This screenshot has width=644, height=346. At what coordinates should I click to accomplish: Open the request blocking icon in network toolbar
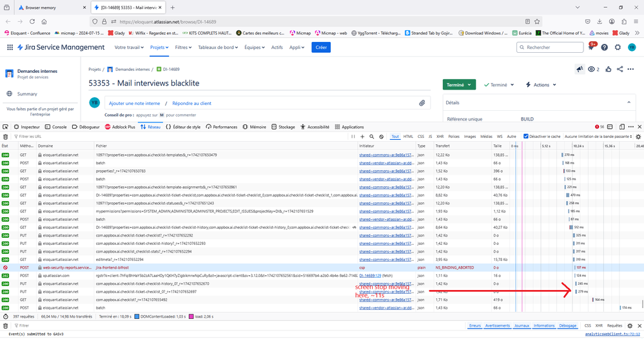tap(381, 137)
